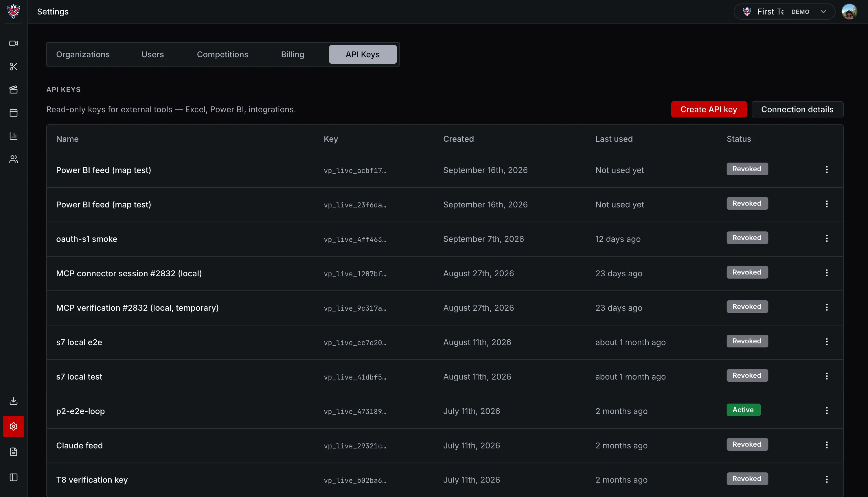Click the Created column header
Viewport: 868px width, 497px height.
[458, 139]
